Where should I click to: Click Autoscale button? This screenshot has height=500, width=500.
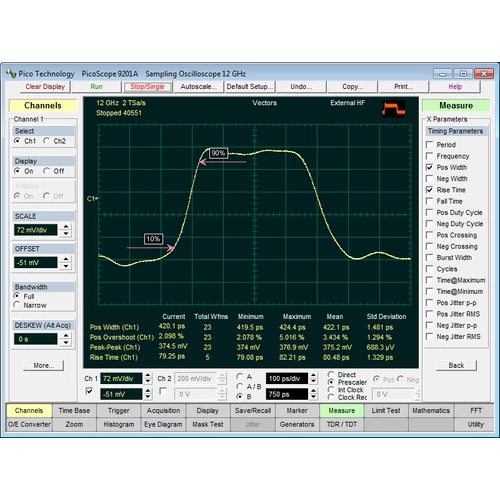tap(199, 87)
